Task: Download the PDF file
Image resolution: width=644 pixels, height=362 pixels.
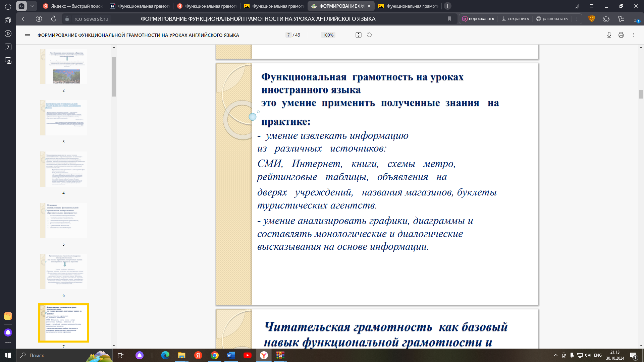Action: click(609, 35)
